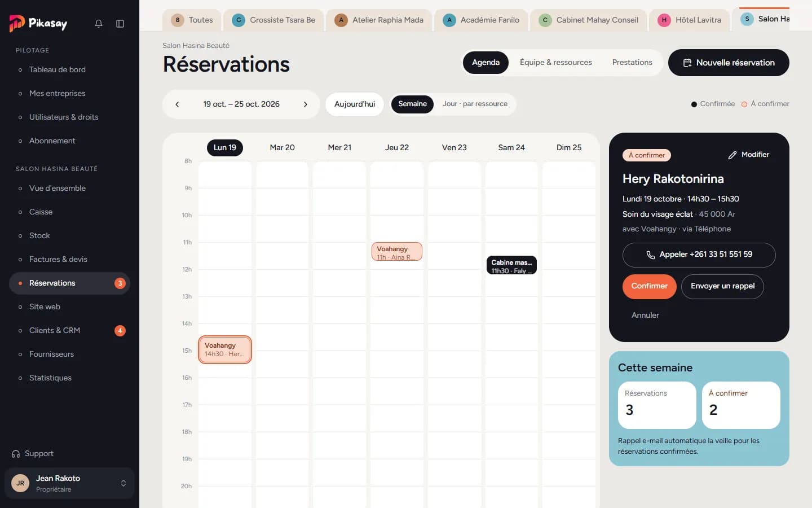Image resolution: width=812 pixels, height=508 pixels.
Task: Create a Nouvelle réservation
Action: pyautogui.click(x=729, y=63)
